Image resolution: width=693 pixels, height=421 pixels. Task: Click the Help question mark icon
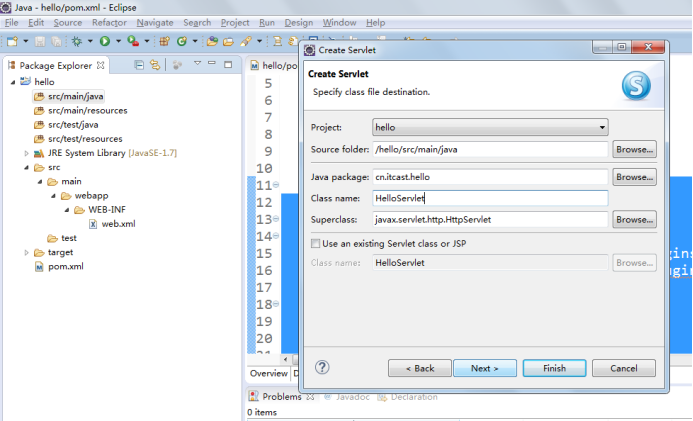point(322,367)
